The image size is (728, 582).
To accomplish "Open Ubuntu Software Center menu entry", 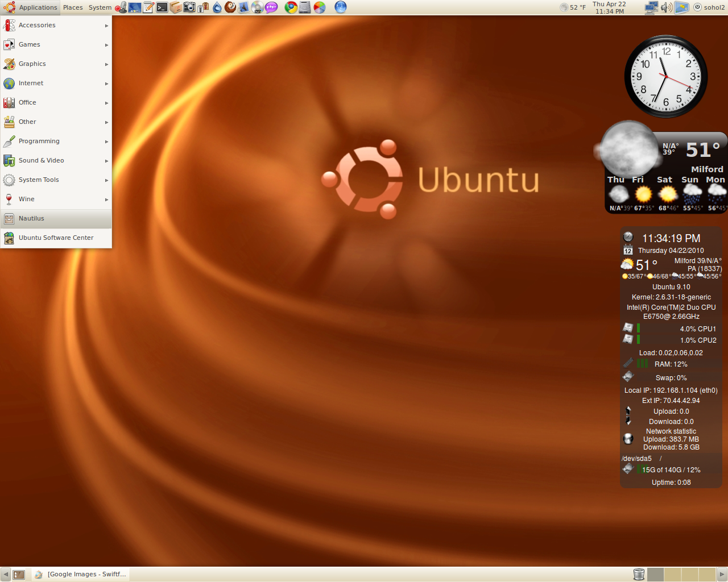I will pyautogui.click(x=56, y=238).
